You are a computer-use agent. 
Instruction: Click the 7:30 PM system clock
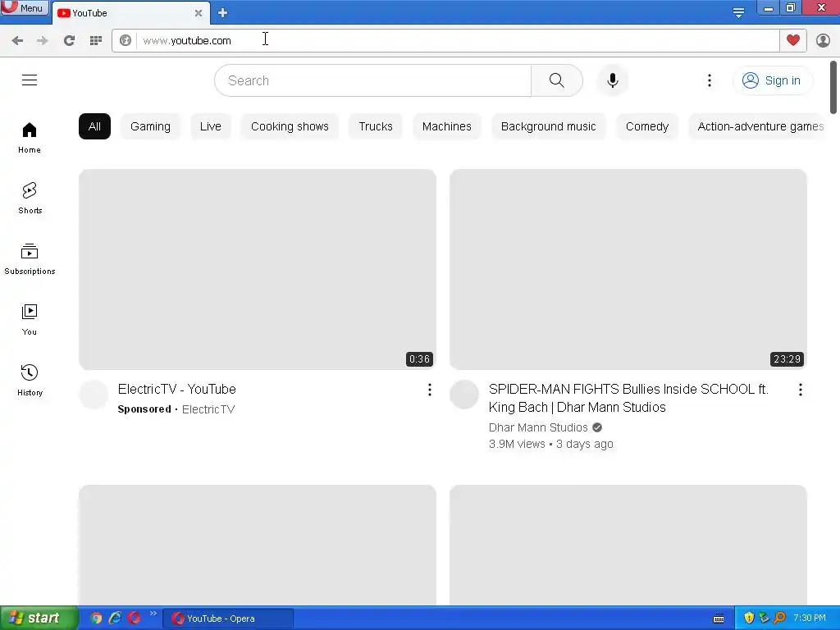[810, 619]
